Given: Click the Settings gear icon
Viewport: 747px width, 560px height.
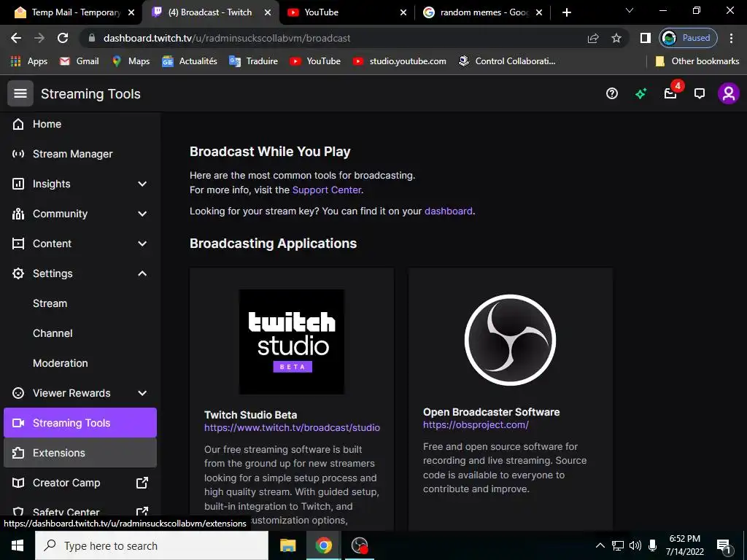Looking at the screenshot, I should (x=18, y=273).
